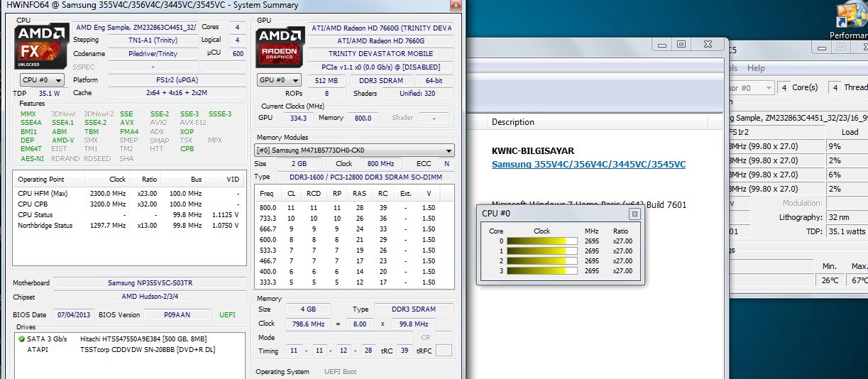Screen dimensions: 868x379
Task: Close the HWiNFO64 System Summary window
Action: tap(455, 6)
